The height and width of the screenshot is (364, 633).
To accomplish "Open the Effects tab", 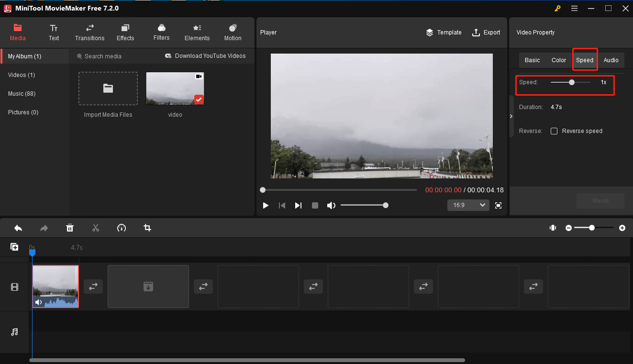I will tap(125, 32).
